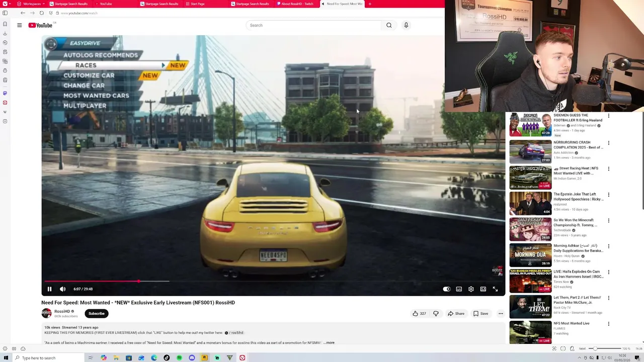This screenshot has width=644, height=362.
Task: Open options for Minecraft Championship video
Action: pos(609,221)
